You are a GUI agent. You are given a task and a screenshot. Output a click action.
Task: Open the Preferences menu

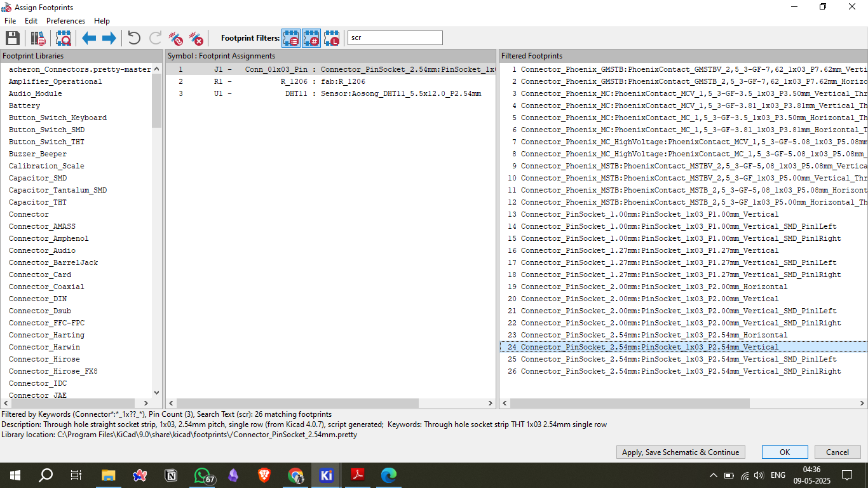click(x=65, y=21)
